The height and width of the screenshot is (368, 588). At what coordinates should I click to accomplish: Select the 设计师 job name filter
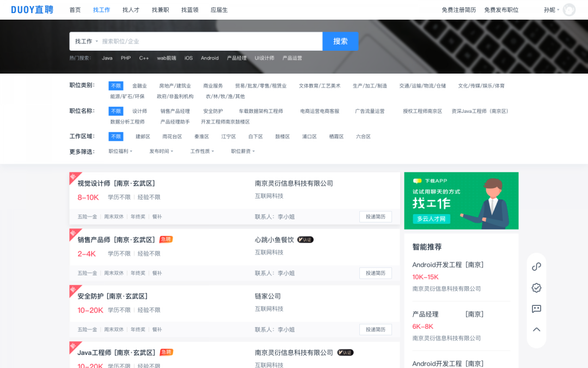[140, 111]
